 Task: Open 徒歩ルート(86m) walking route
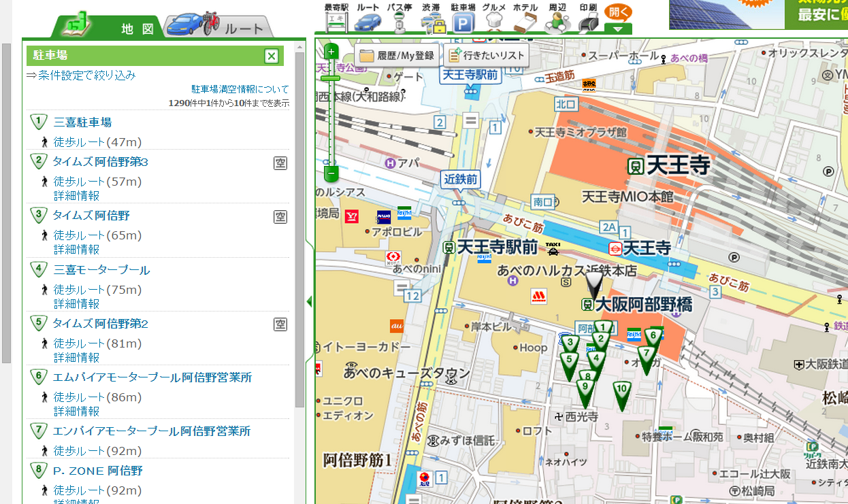click(x=97, y=397)
